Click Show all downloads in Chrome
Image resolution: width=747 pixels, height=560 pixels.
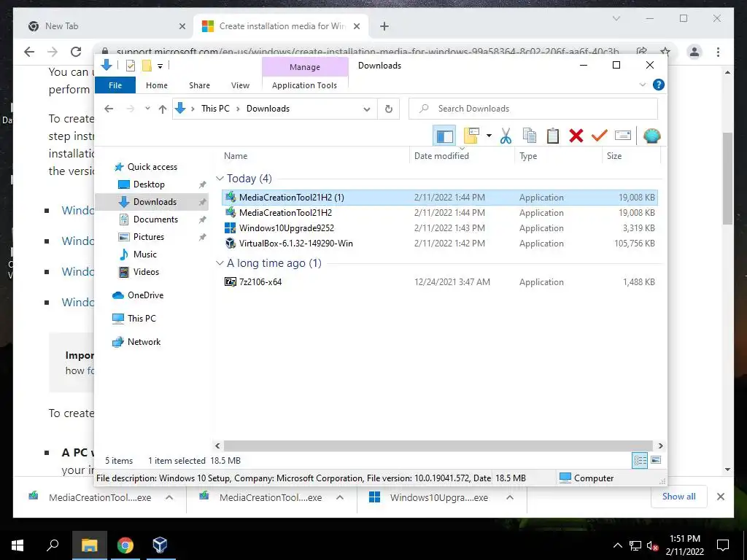coord(679,497)
